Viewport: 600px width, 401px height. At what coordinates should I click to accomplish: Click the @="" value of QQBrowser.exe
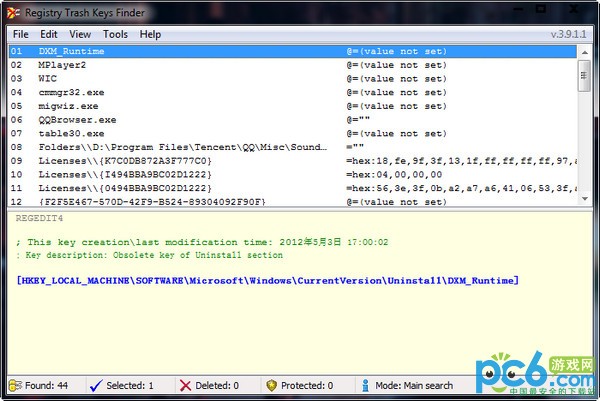point(358,120)
